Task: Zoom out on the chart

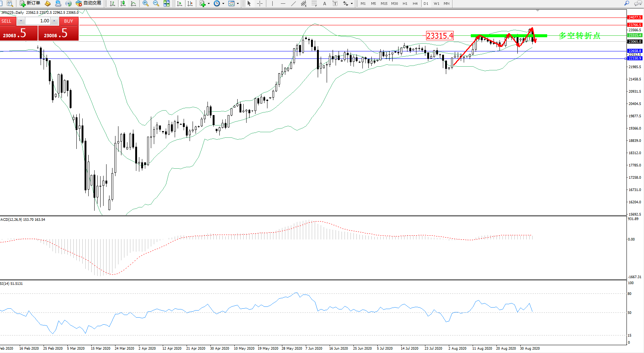Action: (x=156, y=3)
